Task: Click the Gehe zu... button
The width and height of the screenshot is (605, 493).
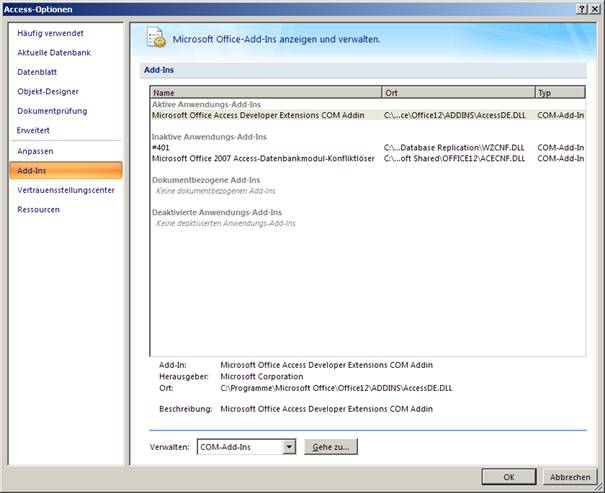Action: [331, 447]
